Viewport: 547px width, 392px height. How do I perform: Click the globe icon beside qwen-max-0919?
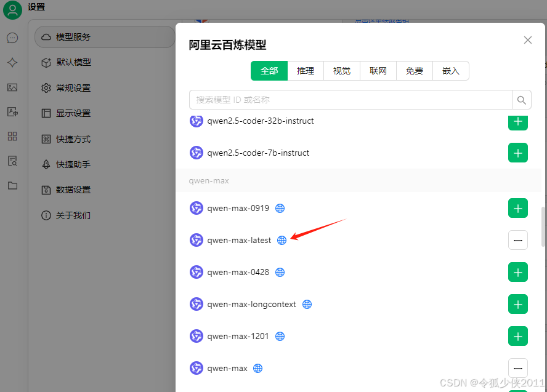[x=280, y=209]
